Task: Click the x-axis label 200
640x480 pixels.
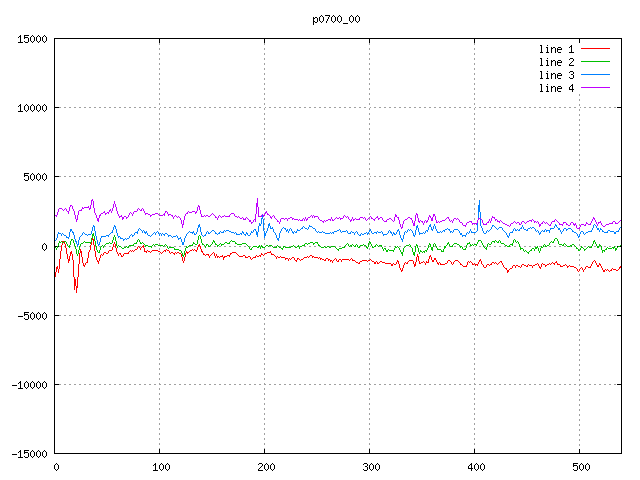Action: [266, 467]
